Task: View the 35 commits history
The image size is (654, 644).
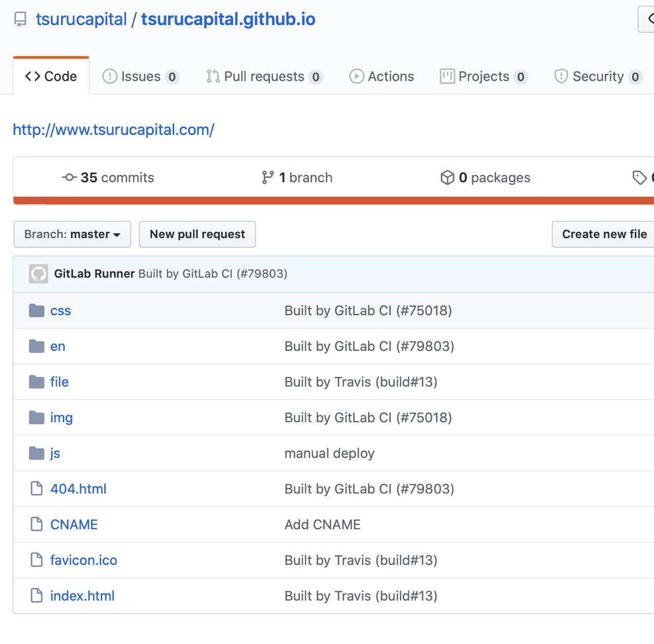Action: point(108,178)
